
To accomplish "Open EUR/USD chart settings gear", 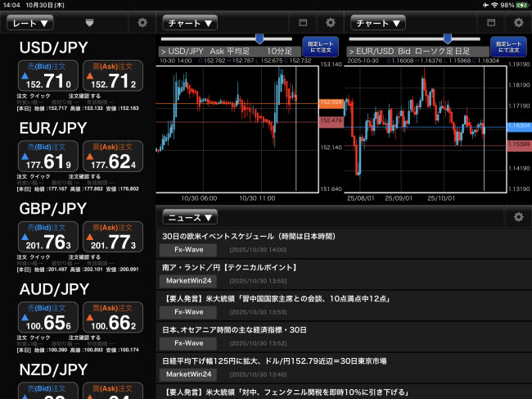I will 518,23.
